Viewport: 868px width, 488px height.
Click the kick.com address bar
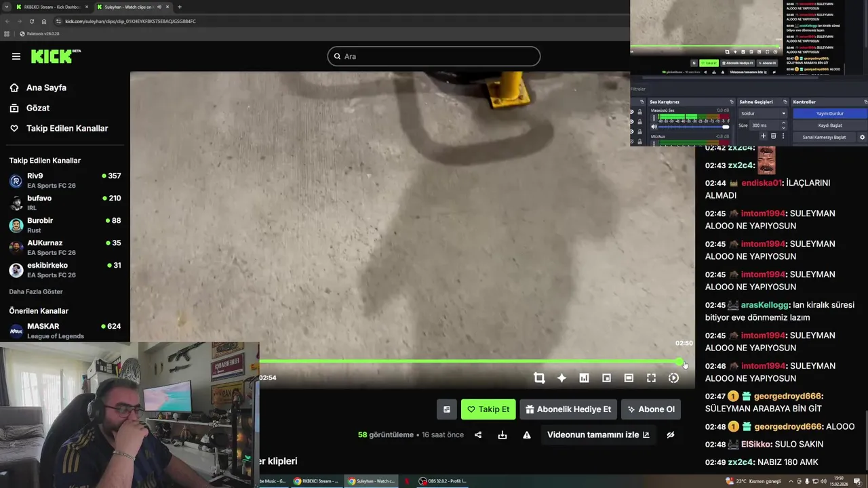[339, 21]
